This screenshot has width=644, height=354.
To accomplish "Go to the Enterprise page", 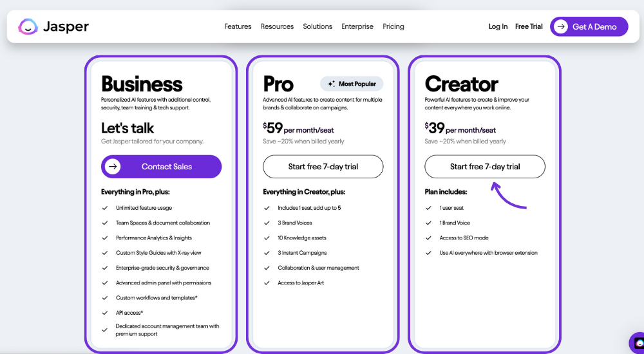I will tap(357, 26).
